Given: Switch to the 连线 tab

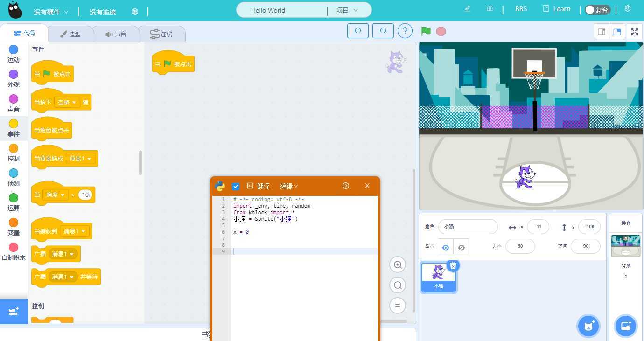Looking at the screenshot, I should coord(161,34).
